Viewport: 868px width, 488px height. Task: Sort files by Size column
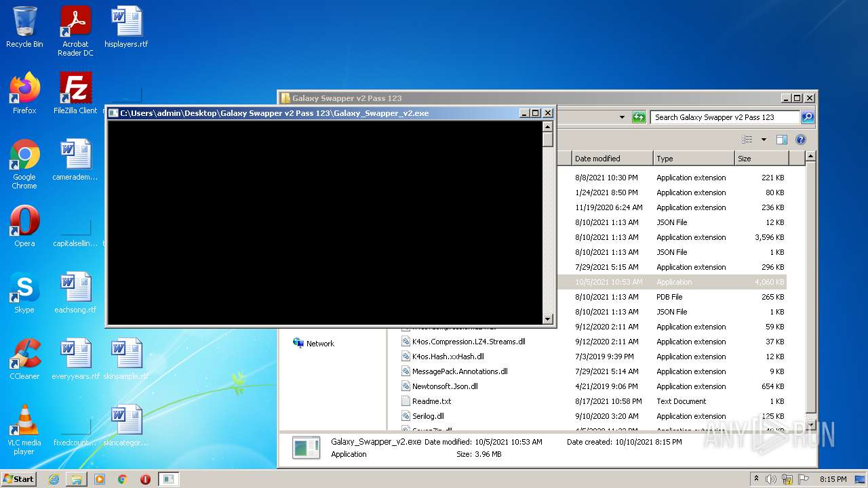coord(762,159)
